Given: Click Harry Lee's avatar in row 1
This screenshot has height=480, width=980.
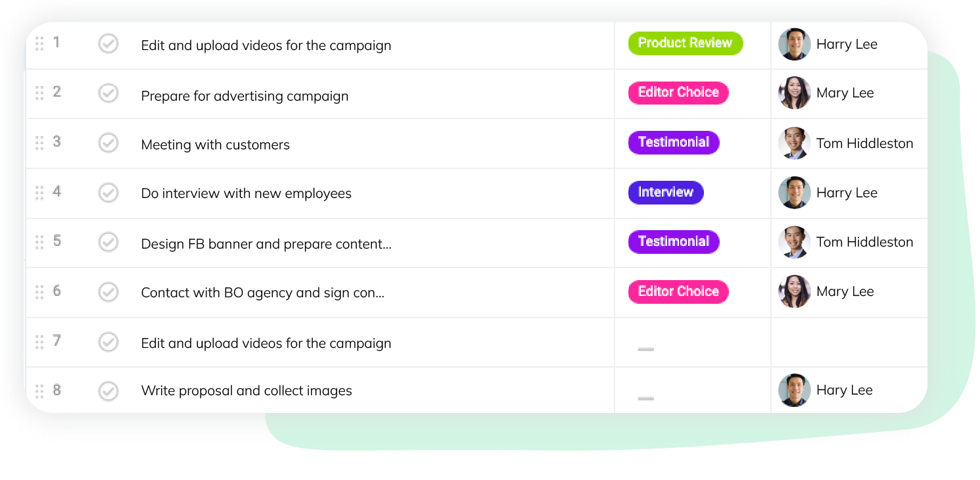Looking at the screenshot, I should click(x=794, y=44).
